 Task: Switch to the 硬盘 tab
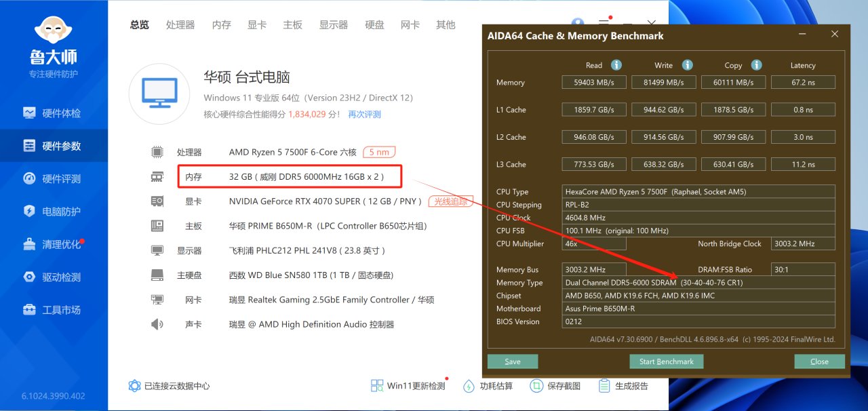point(375,24)
